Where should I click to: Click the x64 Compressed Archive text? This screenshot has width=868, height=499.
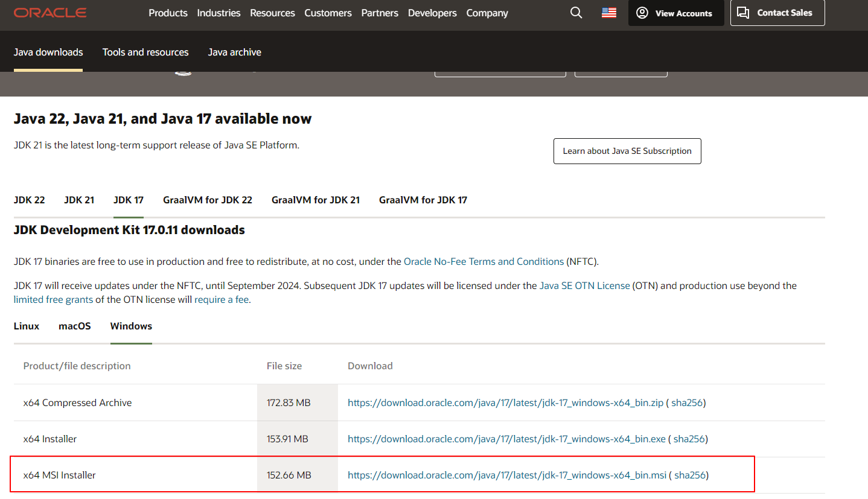pyautogui.click(x=77, y=402)
